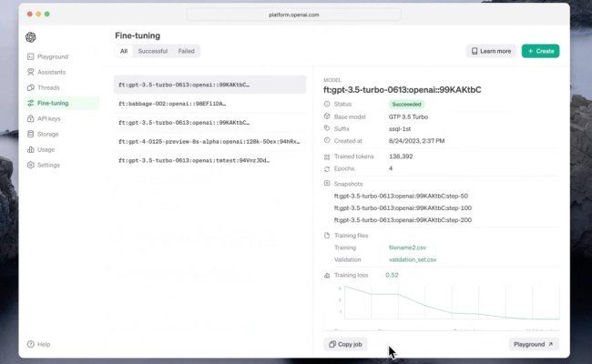Viewport: 592px width, 364px height.
Task: Click the suffix value ssql-1st
Action: tap(400, 128)
